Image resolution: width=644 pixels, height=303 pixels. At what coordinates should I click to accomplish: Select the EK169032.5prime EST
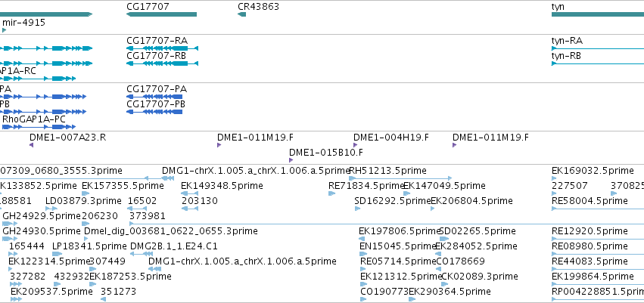[x=593, y=170]
